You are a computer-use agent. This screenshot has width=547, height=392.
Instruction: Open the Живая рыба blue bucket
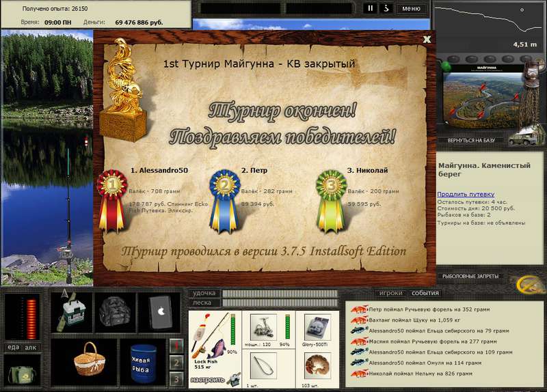[x=143, y=363]
